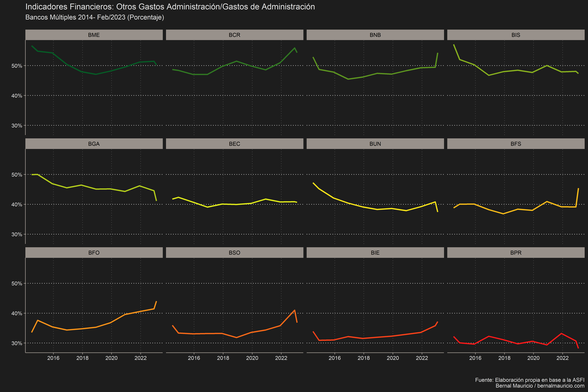Click the 2018 label under the BPR panel

(505, 358)
